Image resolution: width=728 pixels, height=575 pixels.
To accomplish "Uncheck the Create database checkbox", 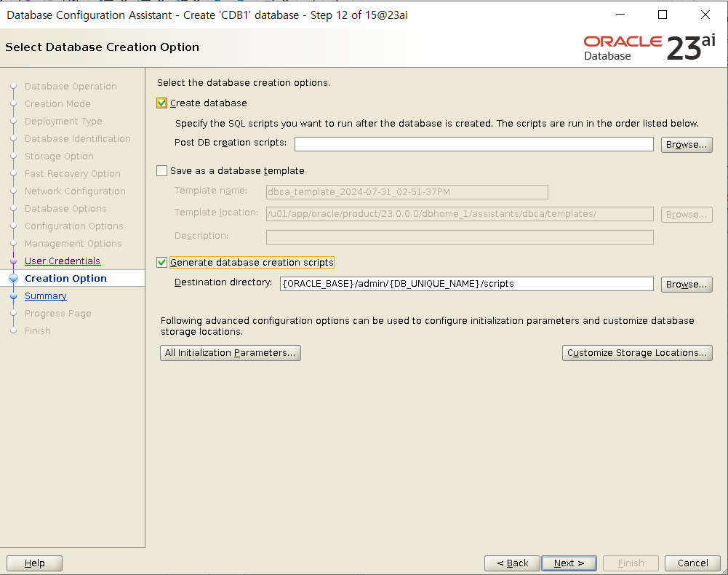I will point(161,103).
